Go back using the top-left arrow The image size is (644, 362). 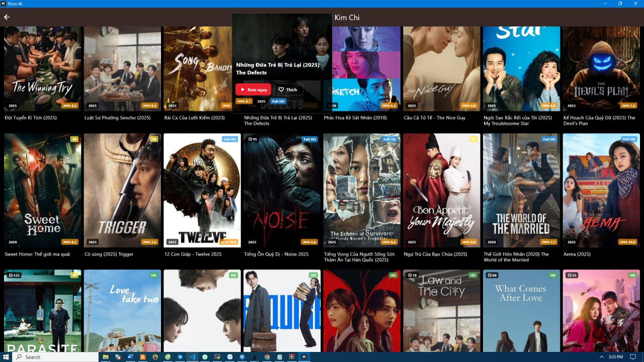7,17
